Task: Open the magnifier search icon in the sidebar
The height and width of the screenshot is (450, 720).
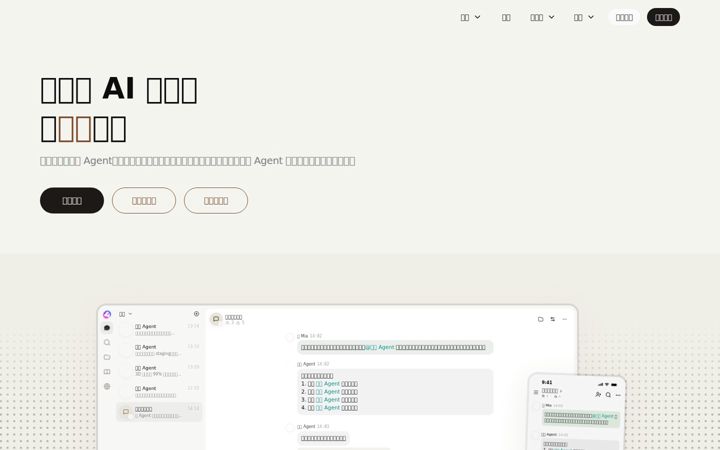Action: pos(107,343)
